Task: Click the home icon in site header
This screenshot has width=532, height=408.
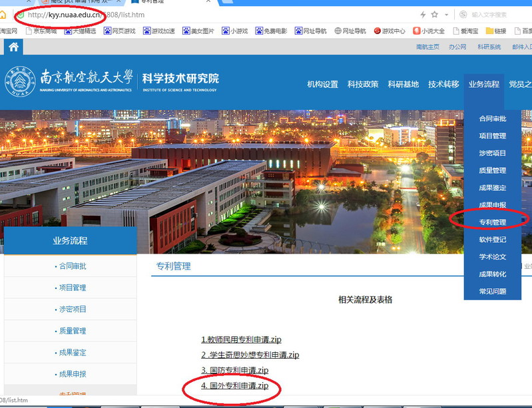Action: [x=13, y=47]
